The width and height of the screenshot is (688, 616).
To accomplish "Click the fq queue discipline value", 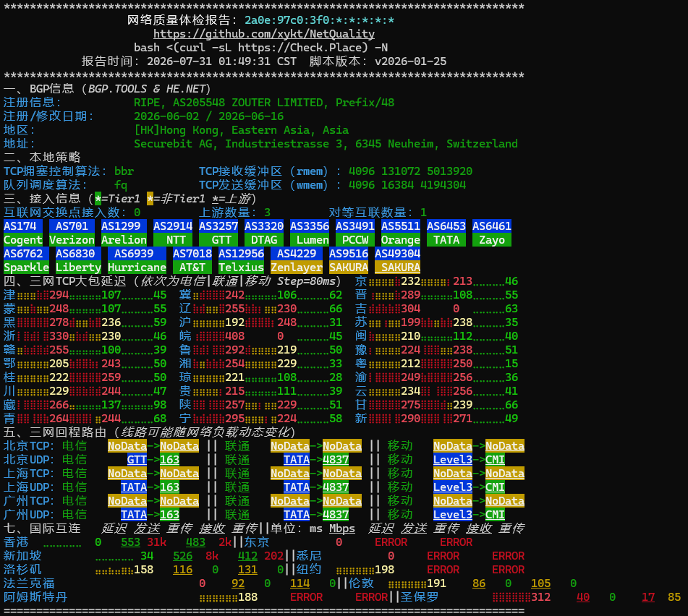I will pos(121,185).
